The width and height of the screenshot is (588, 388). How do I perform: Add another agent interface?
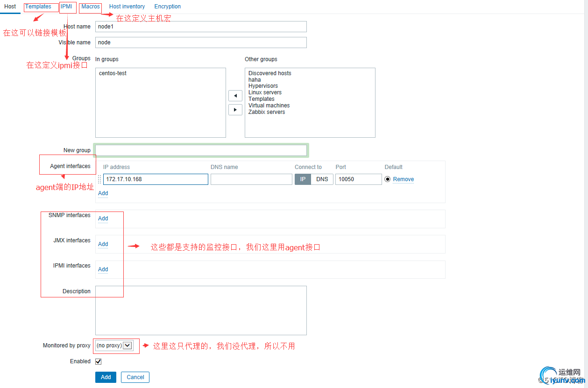103,193
